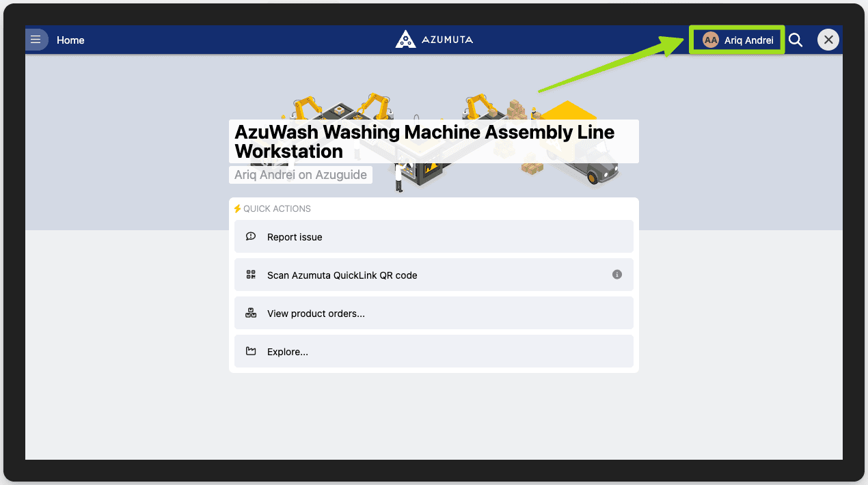Close the app with the X button
The height and width of the screenshot is (485, 868).
(828, 40)
